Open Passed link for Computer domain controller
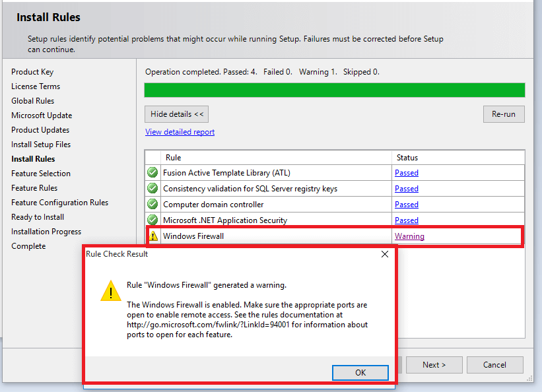The height and width of the screenshot is (392, 542). 407,205
